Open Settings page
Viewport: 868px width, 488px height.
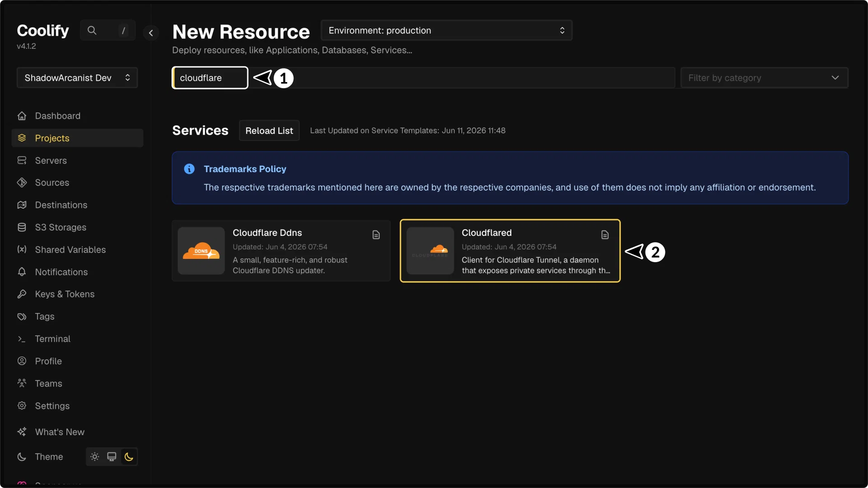77,406
